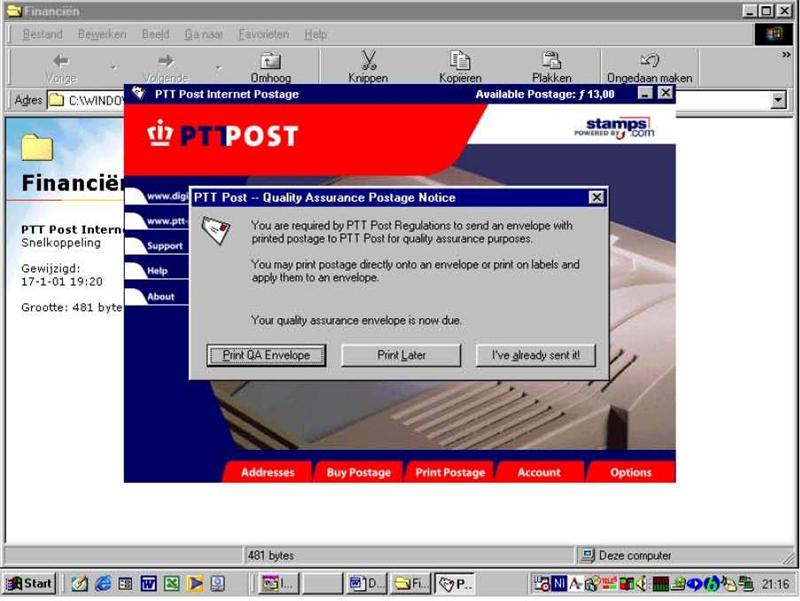Minimize the PTT Post Internet Postage window
800x601 pixels.
point(645,93)
